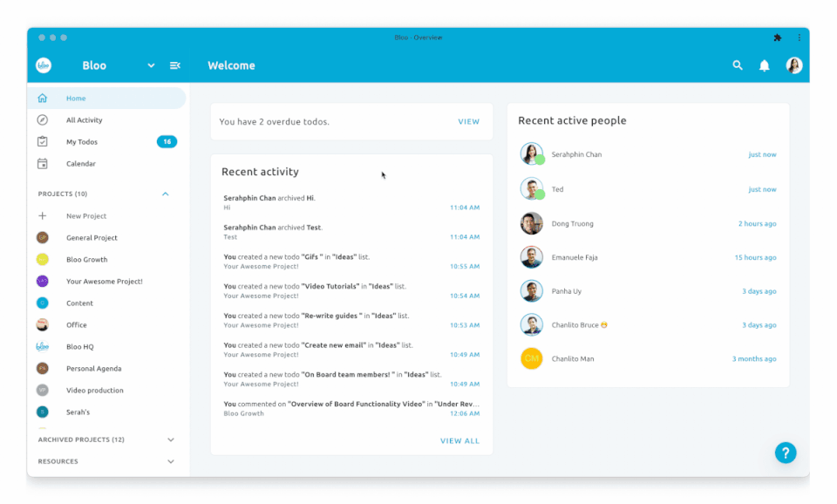
Task: Collapse the Projects (10) section chevron
Action: click(166, 194)
